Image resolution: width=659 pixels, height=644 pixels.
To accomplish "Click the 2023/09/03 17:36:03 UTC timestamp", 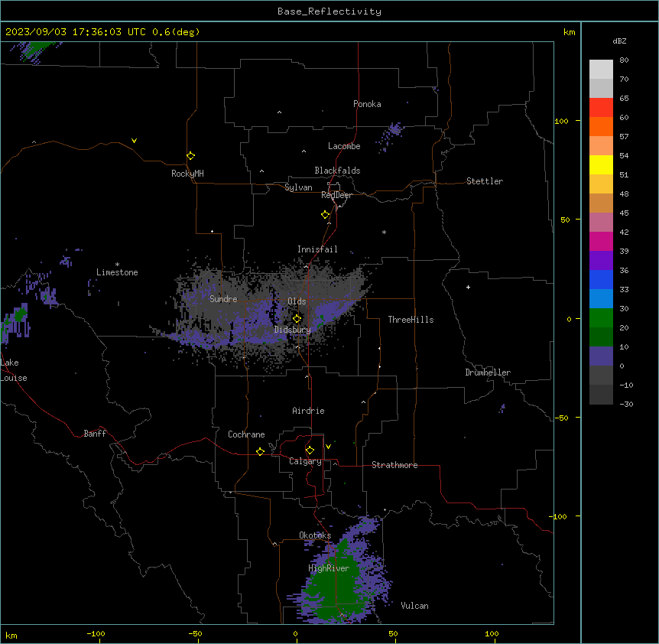I will point(75,32).
